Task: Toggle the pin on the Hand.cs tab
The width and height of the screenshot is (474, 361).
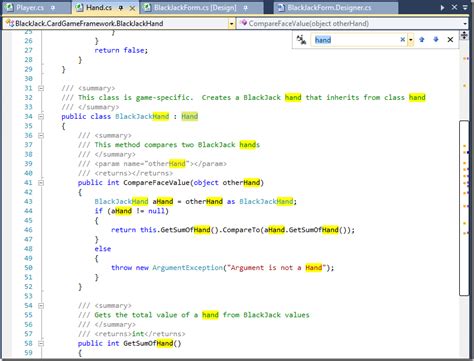Action: 121,8
